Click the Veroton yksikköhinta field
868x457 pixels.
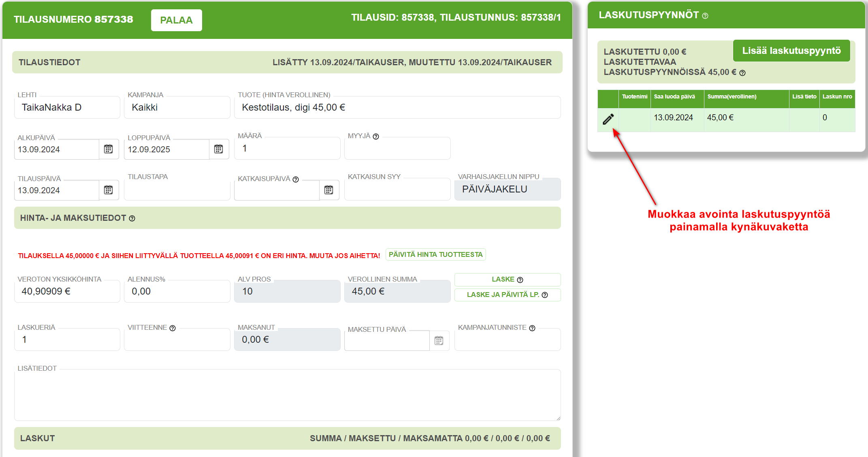[x=67, y=291]
